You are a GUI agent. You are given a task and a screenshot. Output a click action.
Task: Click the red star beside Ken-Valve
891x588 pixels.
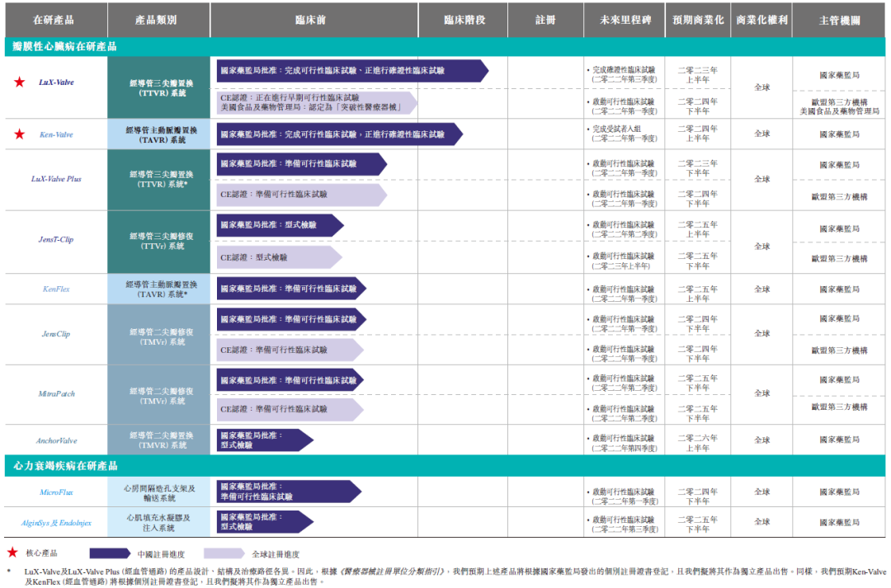[19, 134]
